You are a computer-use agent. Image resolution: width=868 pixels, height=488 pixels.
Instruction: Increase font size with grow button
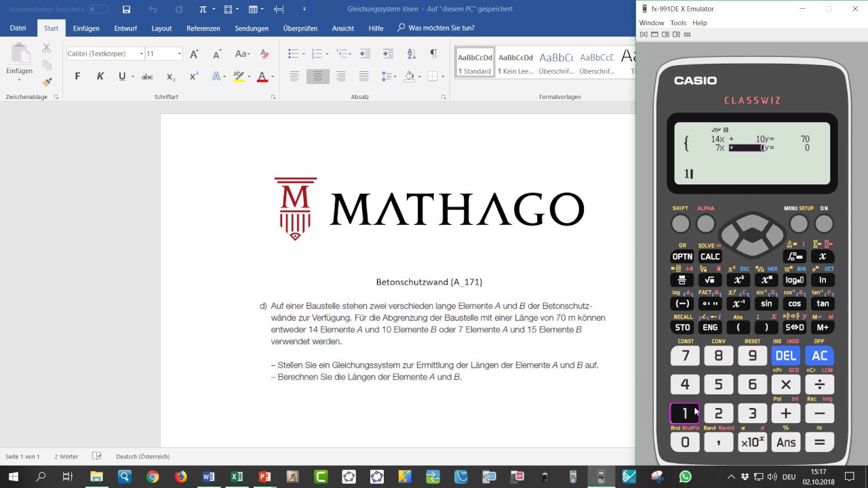coord(194,54)
